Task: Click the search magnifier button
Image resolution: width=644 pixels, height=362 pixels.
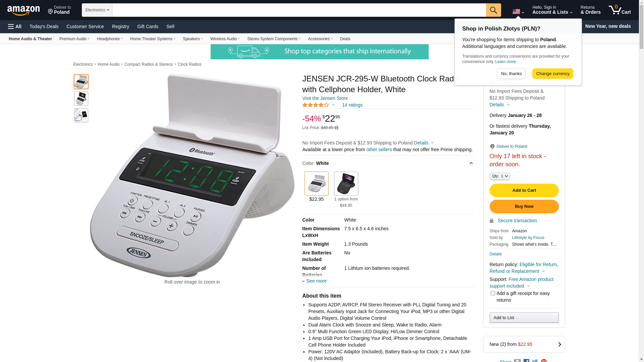Action: (x=493, y=10)
